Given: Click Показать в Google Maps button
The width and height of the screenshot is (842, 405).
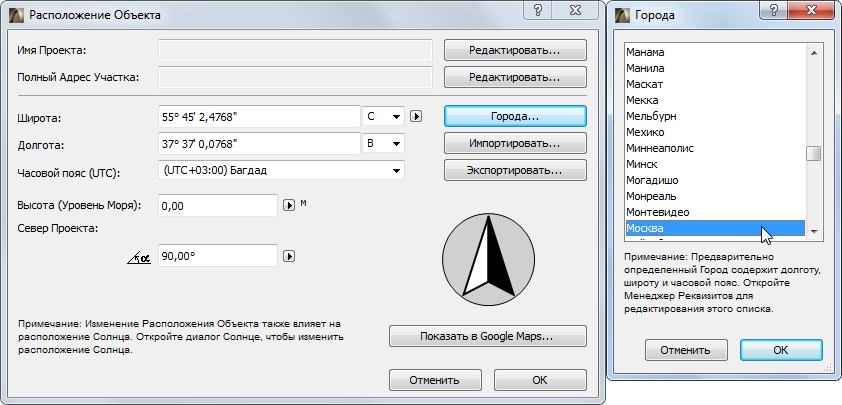Looking at the screenshot, I should (488, 336).
